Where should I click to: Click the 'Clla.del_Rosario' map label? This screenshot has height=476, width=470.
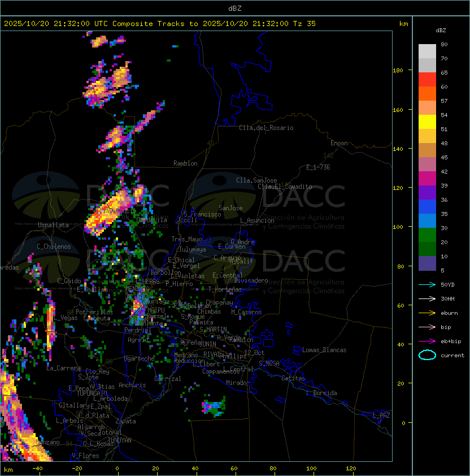click(x=266, y=128)
